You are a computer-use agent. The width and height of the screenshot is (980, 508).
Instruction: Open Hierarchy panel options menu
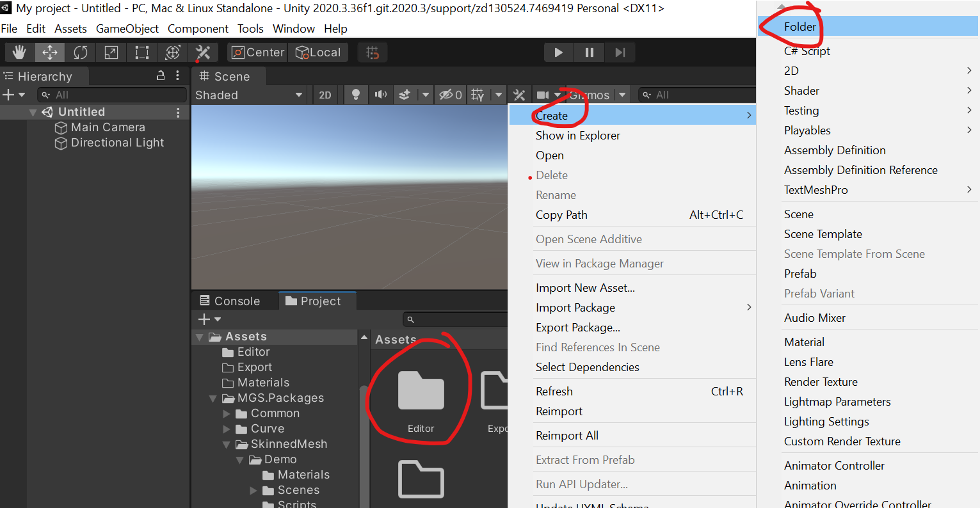pyautogui.click(x=177, y=75)
